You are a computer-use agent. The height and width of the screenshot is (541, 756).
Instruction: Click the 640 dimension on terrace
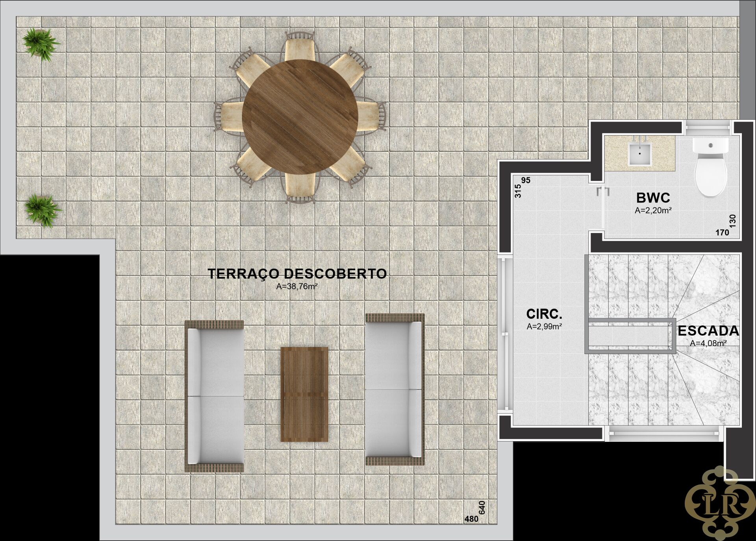tap(482, 507)
